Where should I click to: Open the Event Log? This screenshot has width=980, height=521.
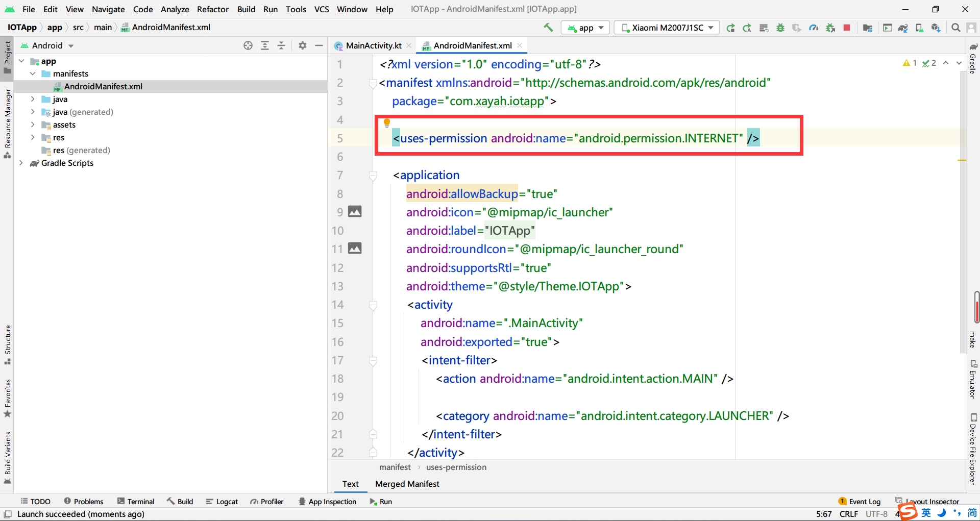[x=864, y=501]
